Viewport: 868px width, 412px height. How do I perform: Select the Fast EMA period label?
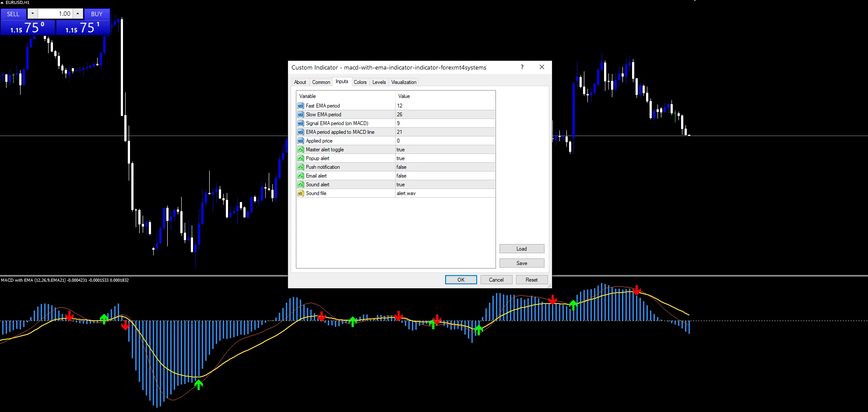(323, 106)
